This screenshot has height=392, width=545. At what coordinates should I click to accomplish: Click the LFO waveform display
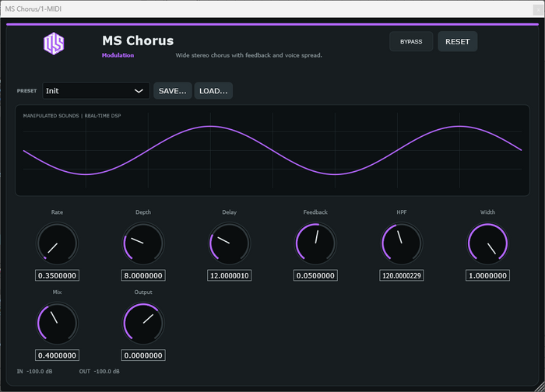click(x=272, y=150)
